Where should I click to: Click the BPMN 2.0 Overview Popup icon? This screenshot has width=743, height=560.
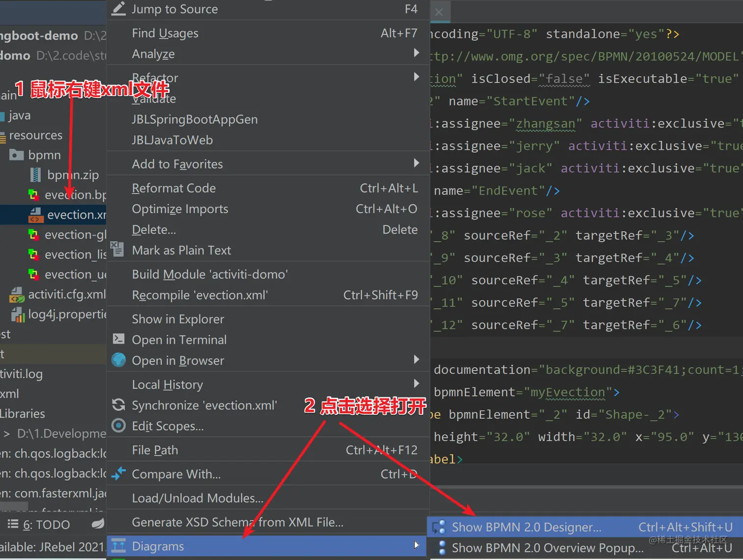[442, 547]
